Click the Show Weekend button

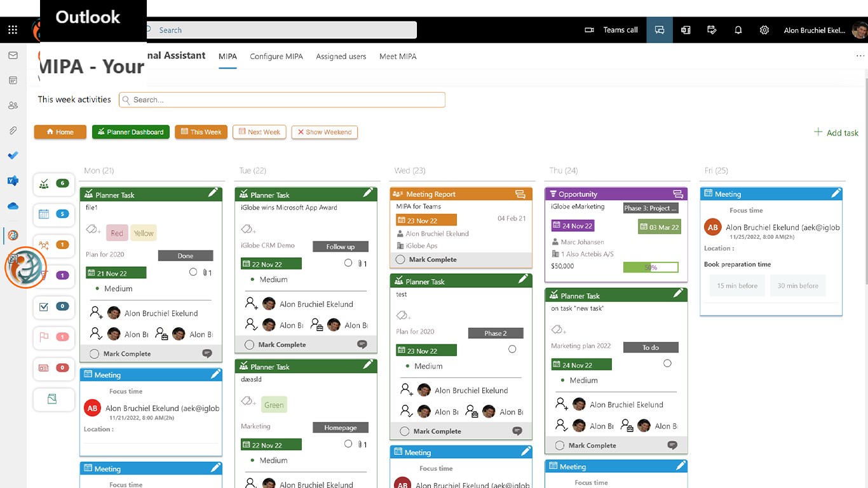pyautogui.click(x=325, y=132)
